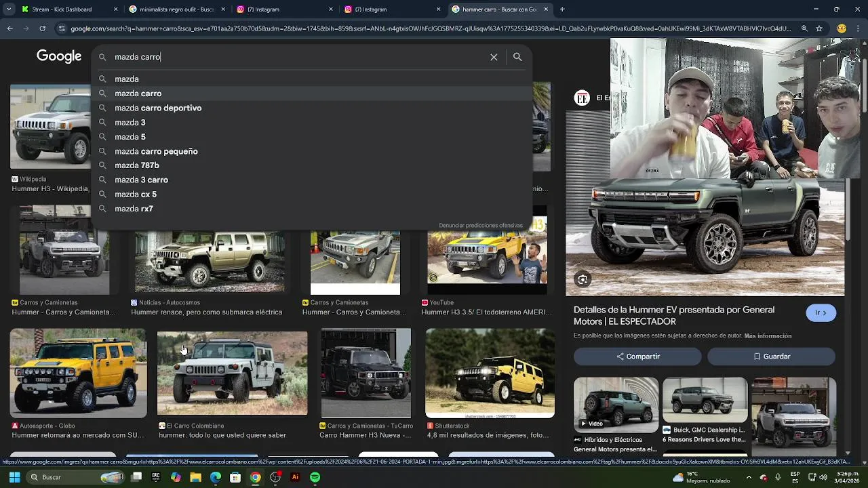Open Microsoft Store from the taskbar
Viewport: 868px width, 488px height.
point(235,477)
